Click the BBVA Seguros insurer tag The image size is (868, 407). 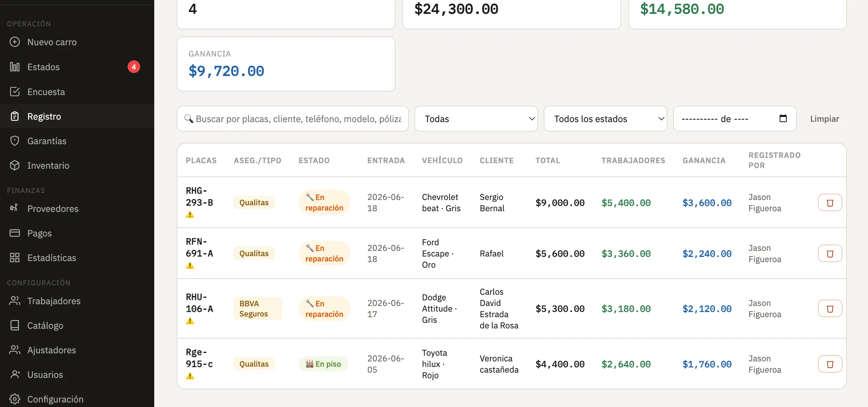click(x=257, y=309)
